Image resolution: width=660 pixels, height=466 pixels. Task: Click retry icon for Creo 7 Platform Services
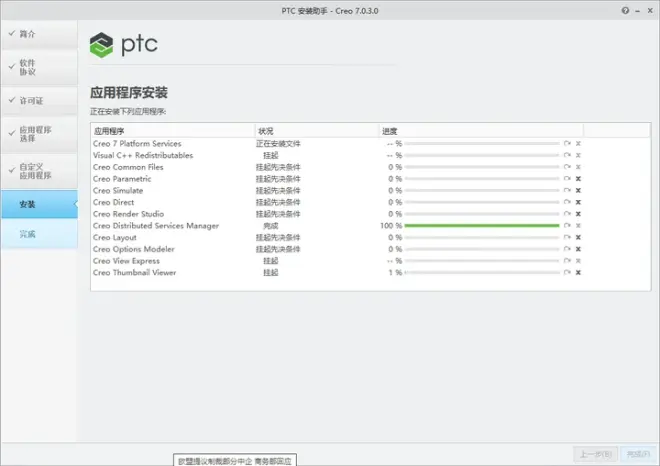click(567, 144)
